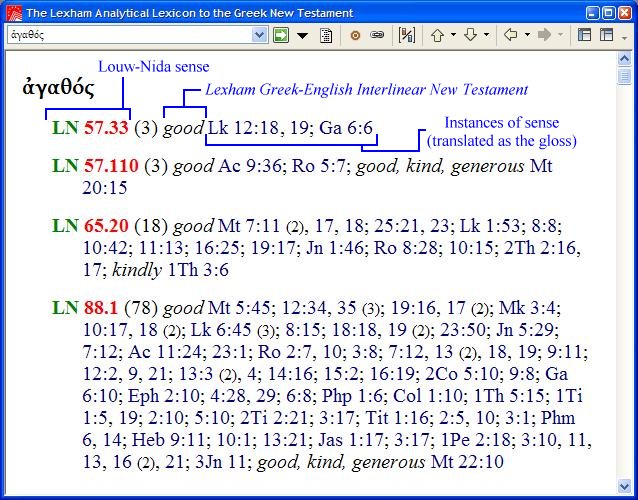Open the Heb 9:11 reference
Screen dimensions: 638x500
click(x=171, y=440)
